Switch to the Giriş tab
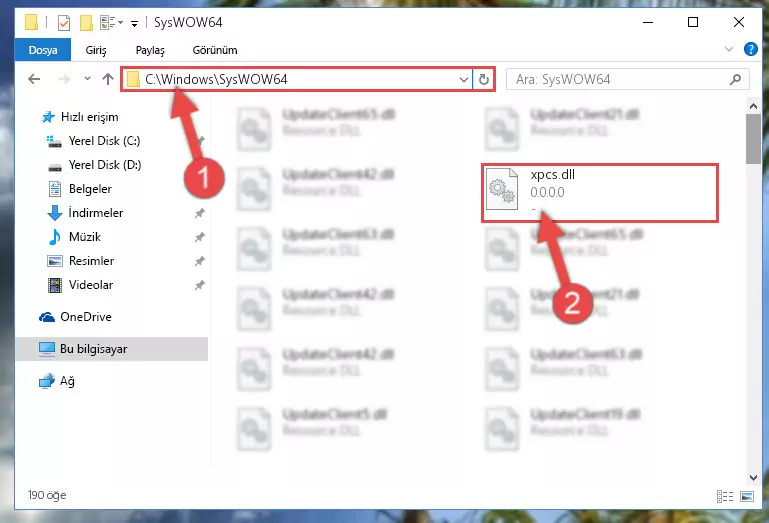 point(96,50)
